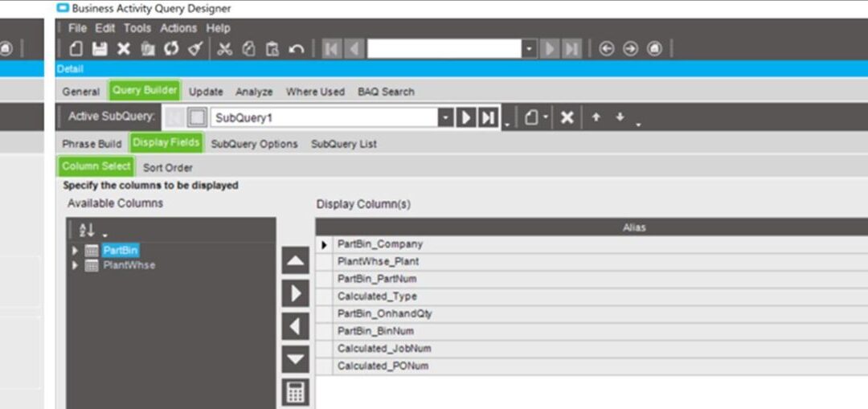Click the Forward circle-arrow icon
Viewport: 868px width, 409px height.
tap(631, 49)
